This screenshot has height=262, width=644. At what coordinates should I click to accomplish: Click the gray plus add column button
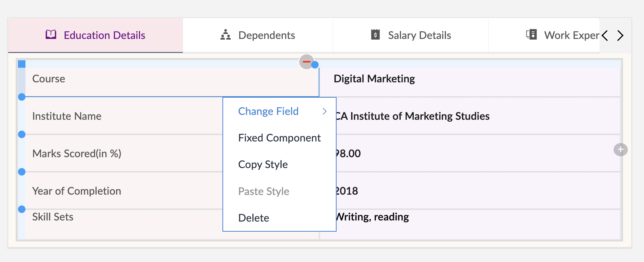[620, 150]
